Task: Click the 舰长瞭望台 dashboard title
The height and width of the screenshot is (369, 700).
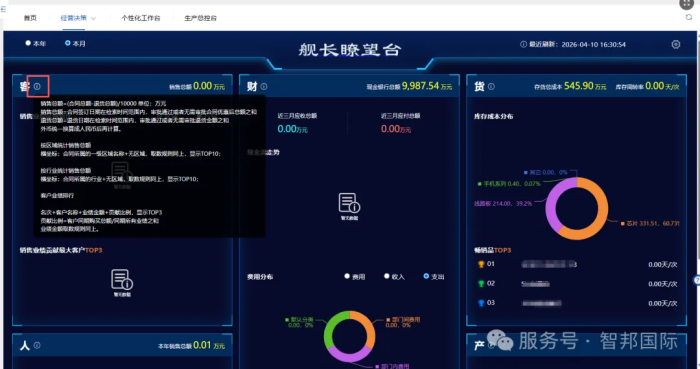Action: 350,50
